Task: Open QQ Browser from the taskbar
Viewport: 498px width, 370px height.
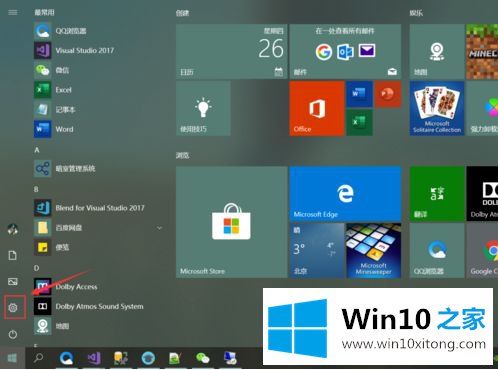Action: [x=66, y=358]
